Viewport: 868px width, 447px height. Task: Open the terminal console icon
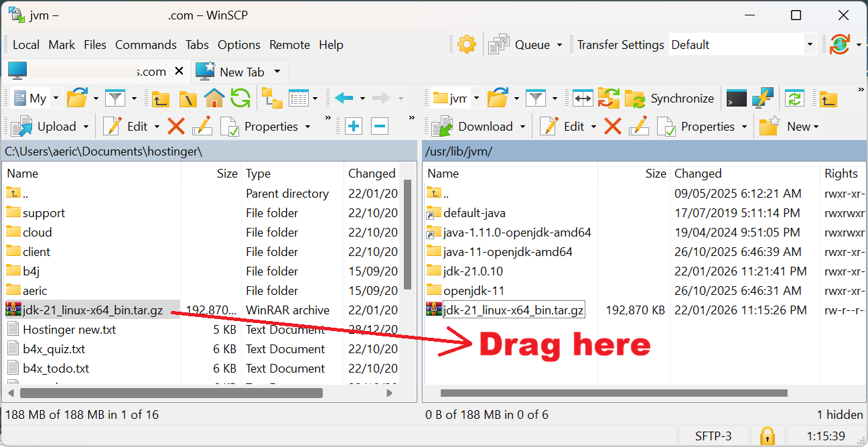[x=737, y=99]
